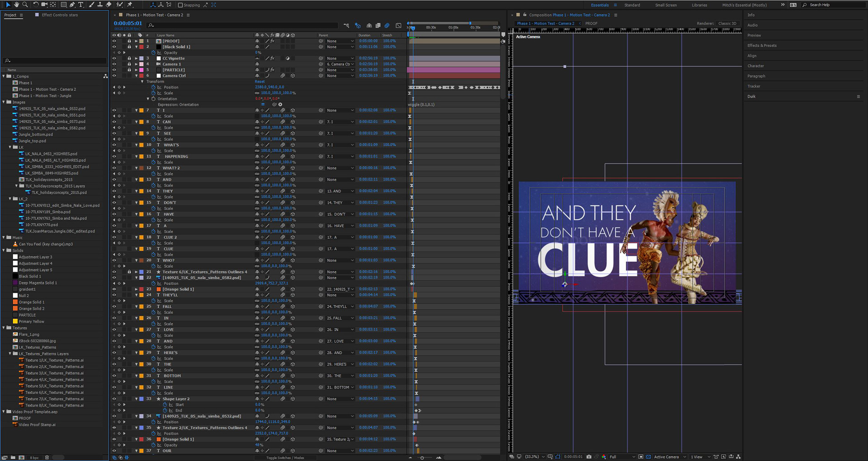This screenshot has height=461, width=868.
Task: Click Toggle Switches / Modes button
Action: tap(285, 457)
